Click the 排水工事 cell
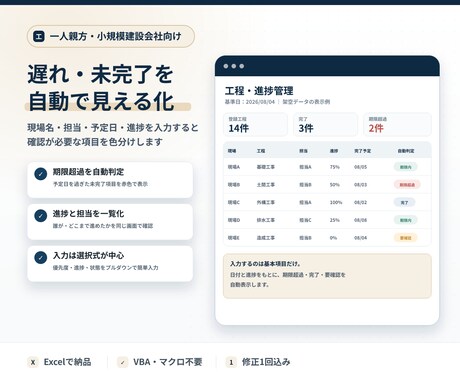This screenshot has width=460, height=380. 266,220
